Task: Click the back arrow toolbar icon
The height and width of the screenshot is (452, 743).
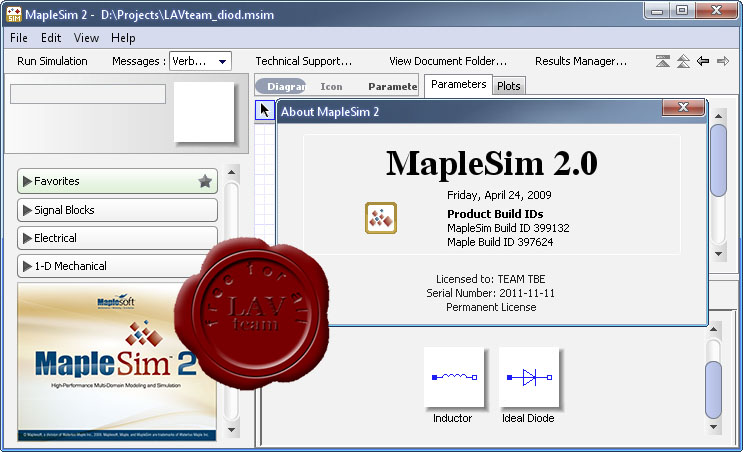Action: [x=703, y=61]
